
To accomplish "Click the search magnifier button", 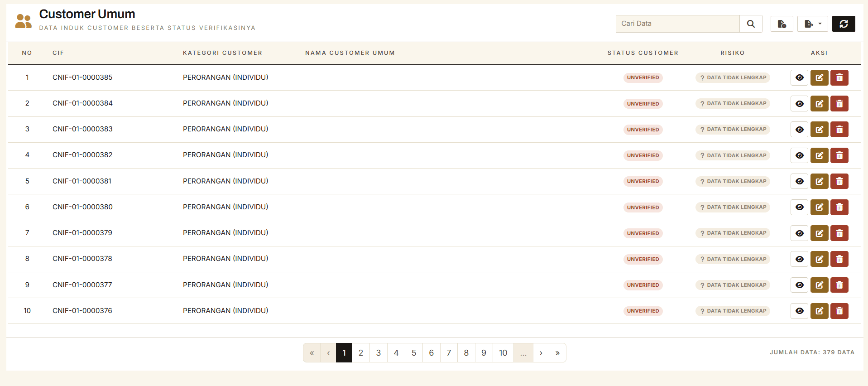I will [x=751, y=24].
